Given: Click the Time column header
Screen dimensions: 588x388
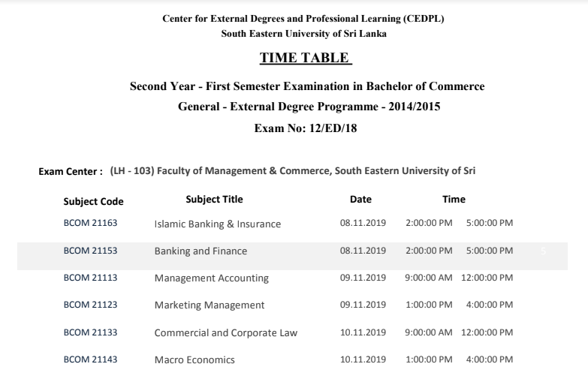Looking at the screenshot, I should 454,200.
